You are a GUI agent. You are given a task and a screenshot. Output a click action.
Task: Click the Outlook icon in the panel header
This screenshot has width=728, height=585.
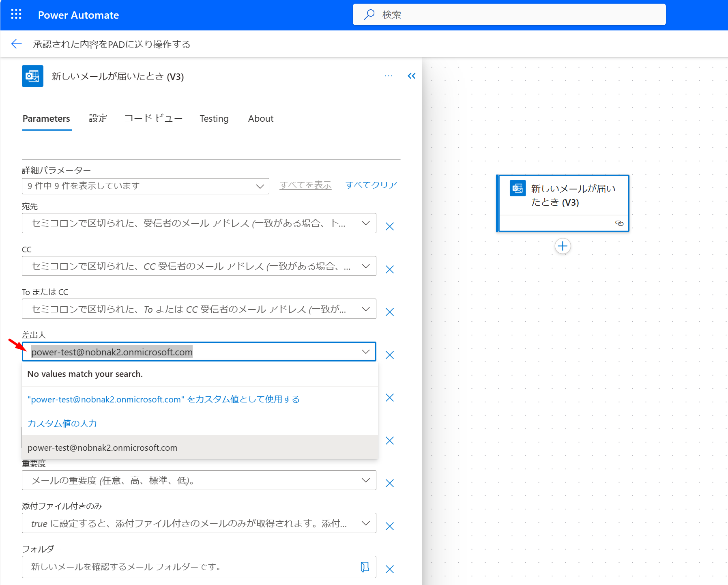click(32, 76)
